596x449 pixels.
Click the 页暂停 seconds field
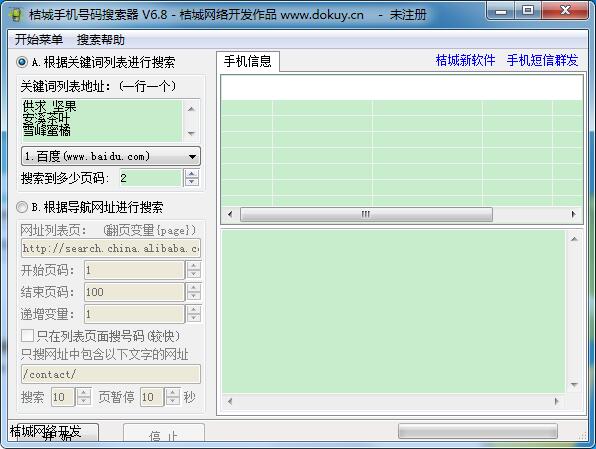pyautogui.click(x=152, y=397)
